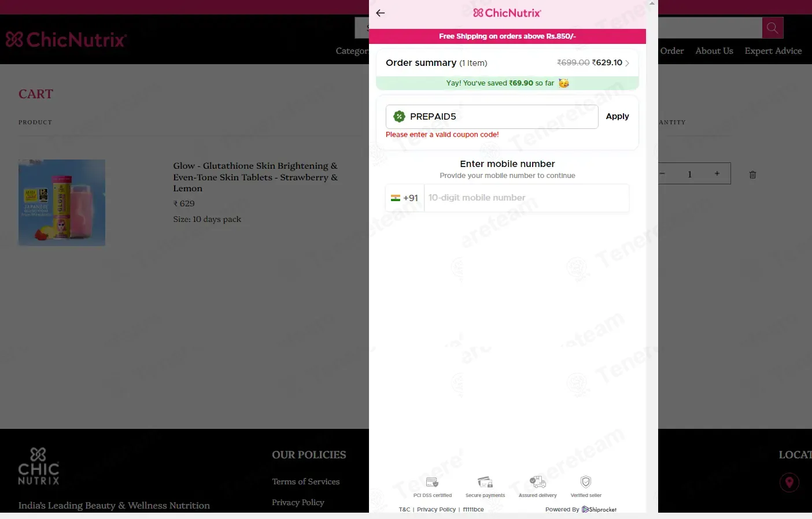Click footer Chic Nutrix logo
Image resolution: width=812 pixels, height=519 pixels.
[x=38, y=466]
